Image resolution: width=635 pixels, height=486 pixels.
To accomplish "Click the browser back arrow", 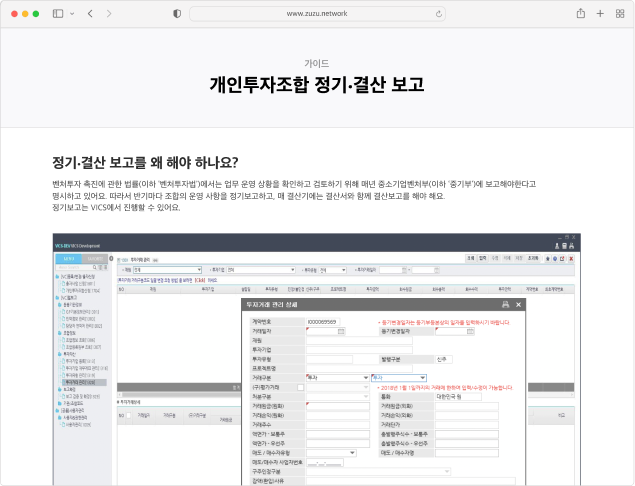I will point(91,14).
